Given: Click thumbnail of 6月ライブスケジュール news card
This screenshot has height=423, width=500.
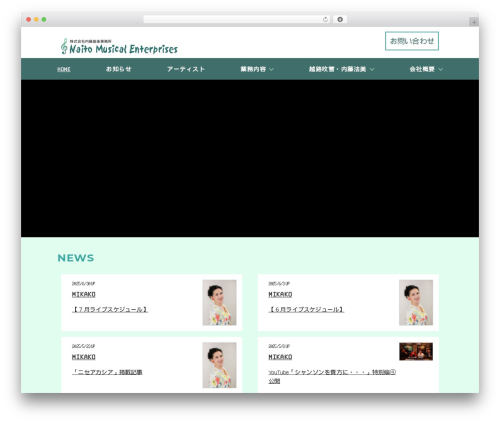Looking at the screenshot, I should [x=416, y=302].
